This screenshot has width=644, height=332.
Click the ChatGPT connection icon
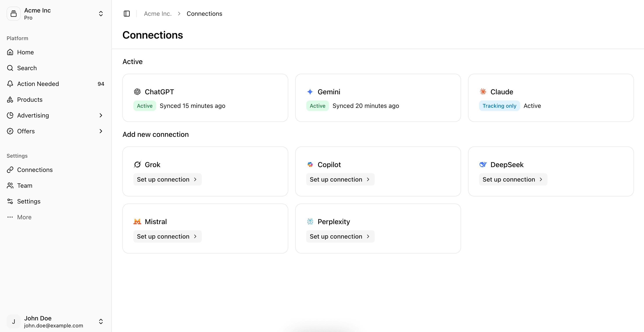(137, 91)
